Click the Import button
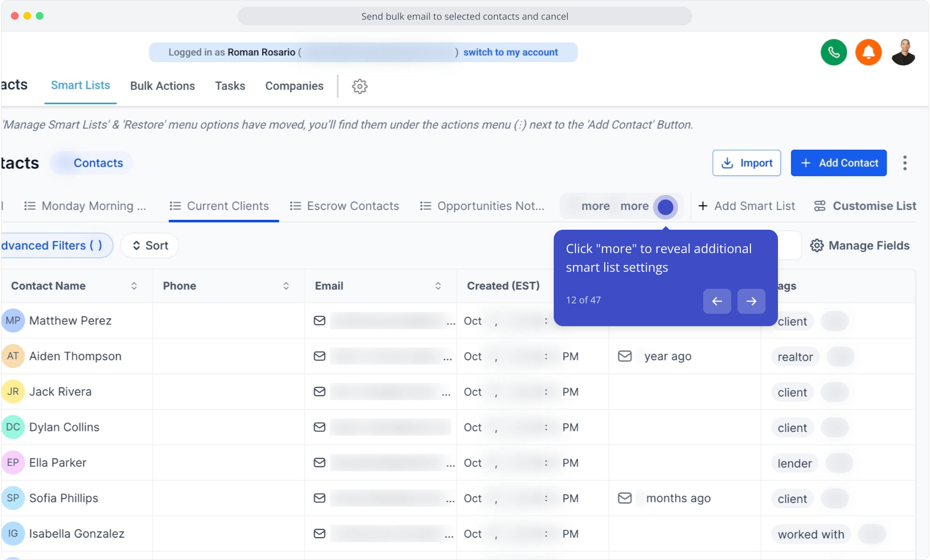This screenshot has height=560, width=930. [x=746, y=163]
